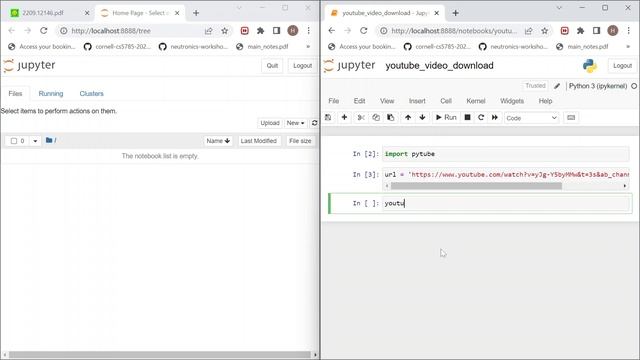Rename notebook via youtube_video_download title
Screen dimensions: 640x360
pyautogui.click(x=439, y=66)
